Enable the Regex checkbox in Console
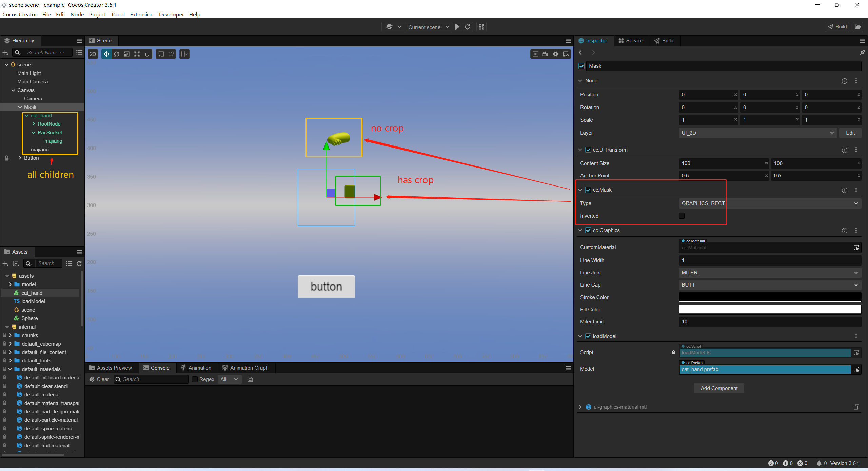This screenshot has width=868, height=471. pos(195,379)
